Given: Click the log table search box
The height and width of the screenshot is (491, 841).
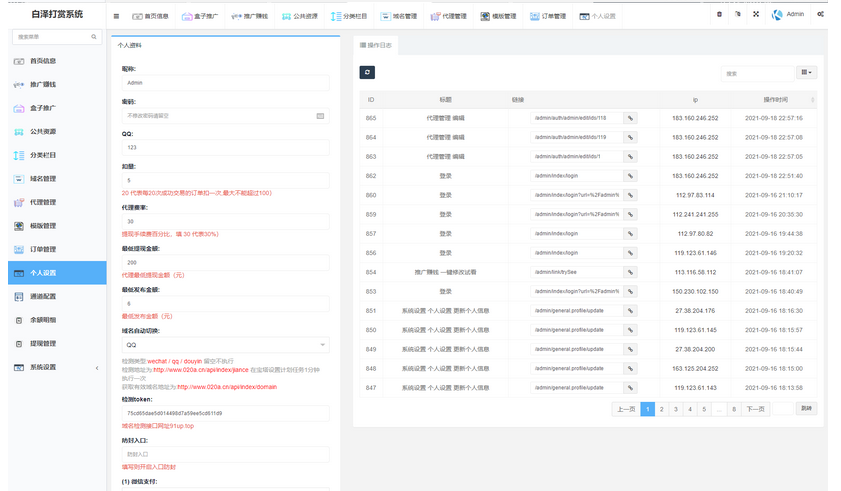Looking at the screenshot, I should 757,74.
